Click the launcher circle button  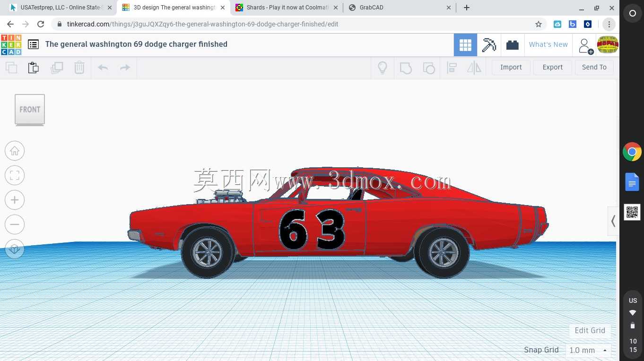pyautogui.click(x=632, y=14)
